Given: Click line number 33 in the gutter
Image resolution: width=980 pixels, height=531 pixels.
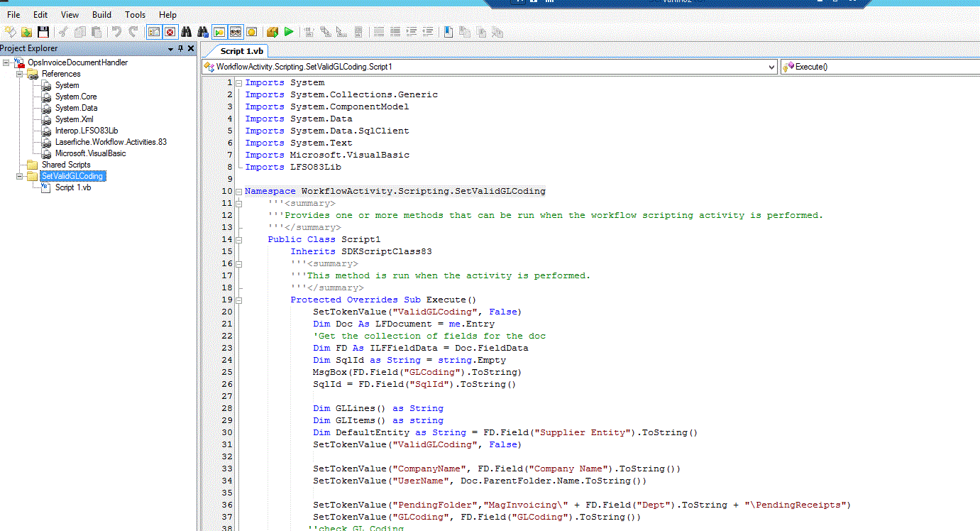Looking at the screenshot, I should pyautogui.click(x=227, y=469).
